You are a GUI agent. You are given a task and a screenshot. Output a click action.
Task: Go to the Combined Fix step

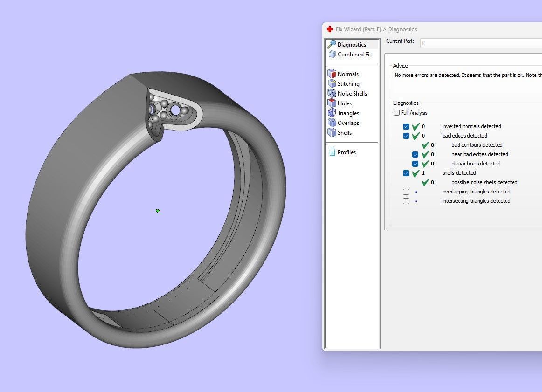coord(354,54)
